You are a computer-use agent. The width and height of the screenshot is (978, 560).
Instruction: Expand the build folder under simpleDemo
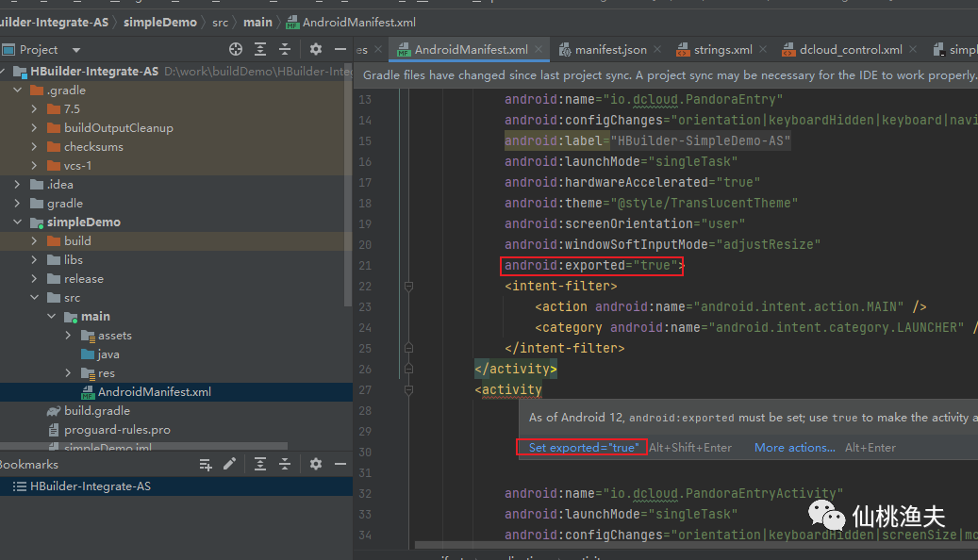pos(34,240)
